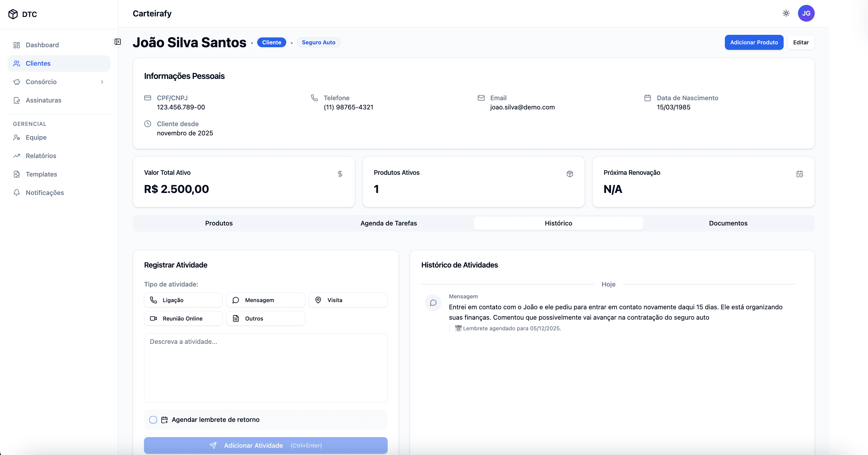This screenshot has width=868, height=455.
Task: Collapse the sidebar with the panel icon
Action: [x=117, y=42]
